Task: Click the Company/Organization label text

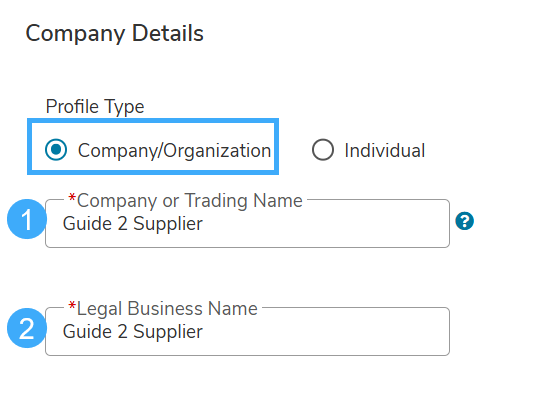Action: coord(174,151)
